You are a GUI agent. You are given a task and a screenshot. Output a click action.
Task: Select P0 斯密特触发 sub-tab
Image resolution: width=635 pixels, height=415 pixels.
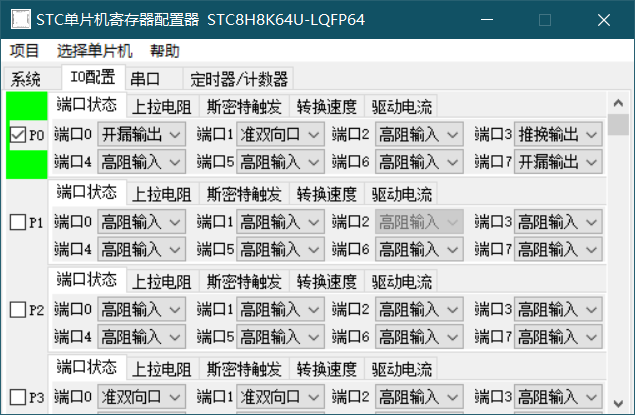pos(244,107)
